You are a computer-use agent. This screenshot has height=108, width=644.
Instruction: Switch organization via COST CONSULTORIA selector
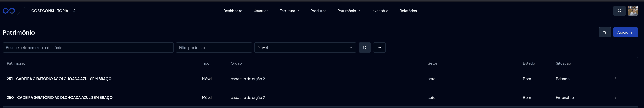coord(53,11)
